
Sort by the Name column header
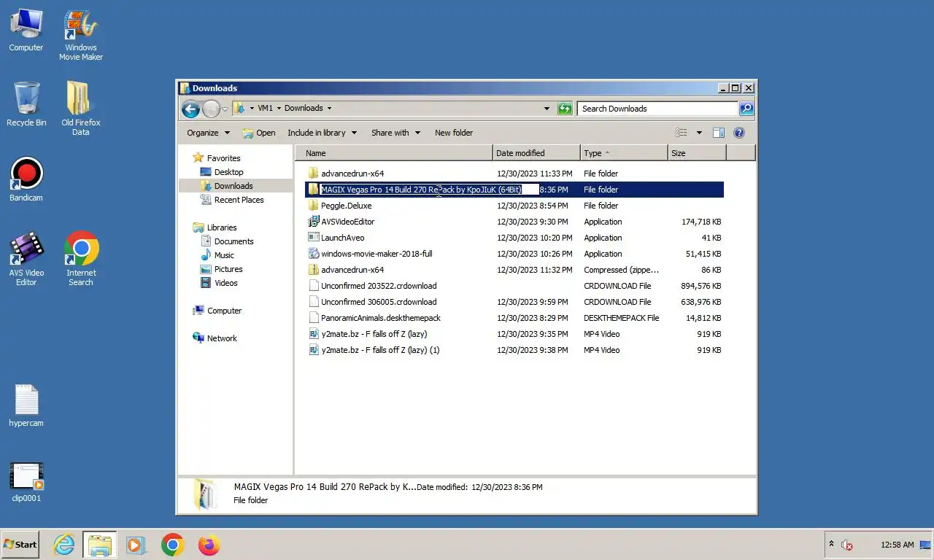pyautogui.click(x=394, y=153)
